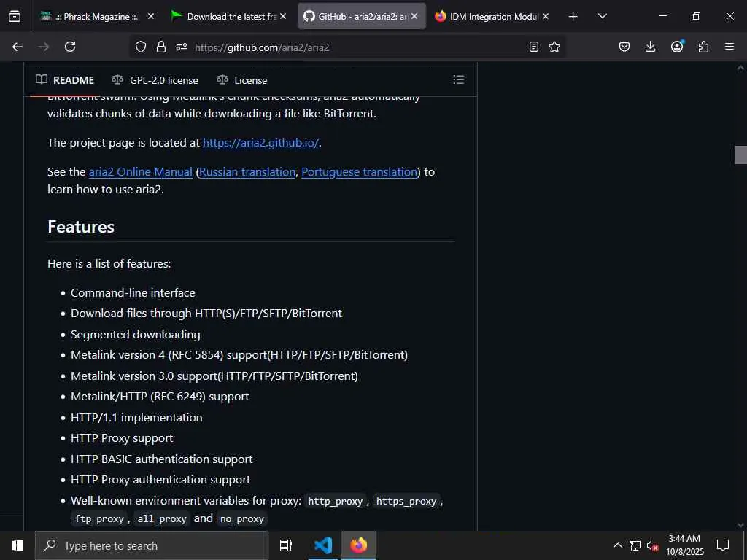The height and width of the screenshot is (560, 747).
Task: Click 'HTTP BASIC authentication support' item
Action: click(x=161, y=459)
